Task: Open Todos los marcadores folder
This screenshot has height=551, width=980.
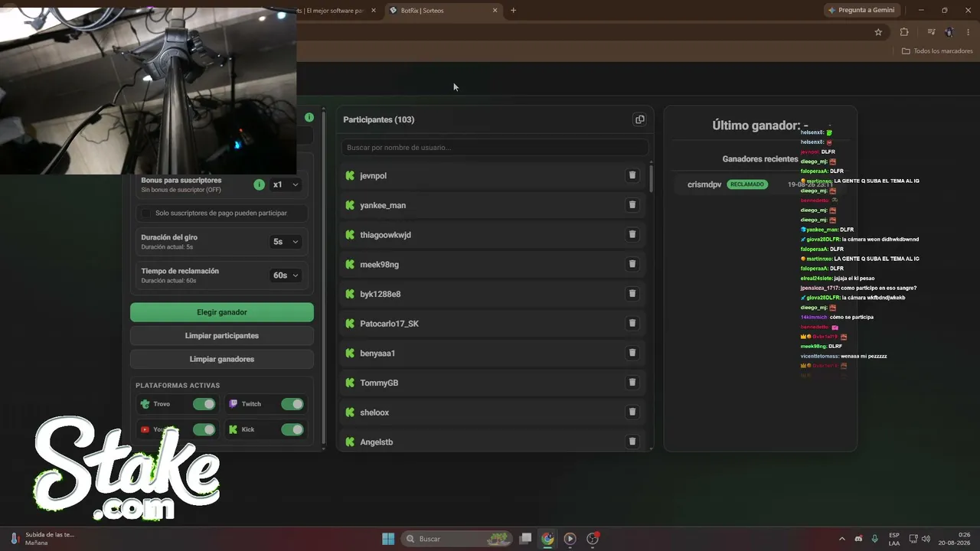Action: click(x=937, y=51)
